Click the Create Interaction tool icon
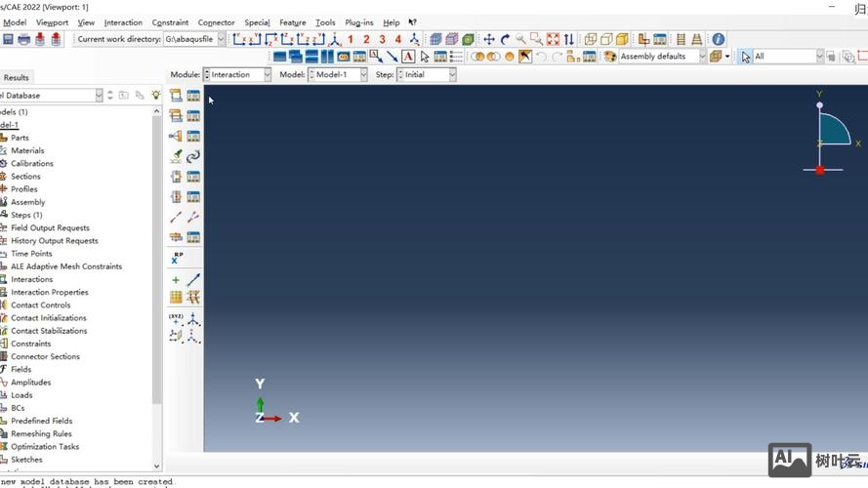This screenshot has height=488, width=868. [x=176, y=96]
